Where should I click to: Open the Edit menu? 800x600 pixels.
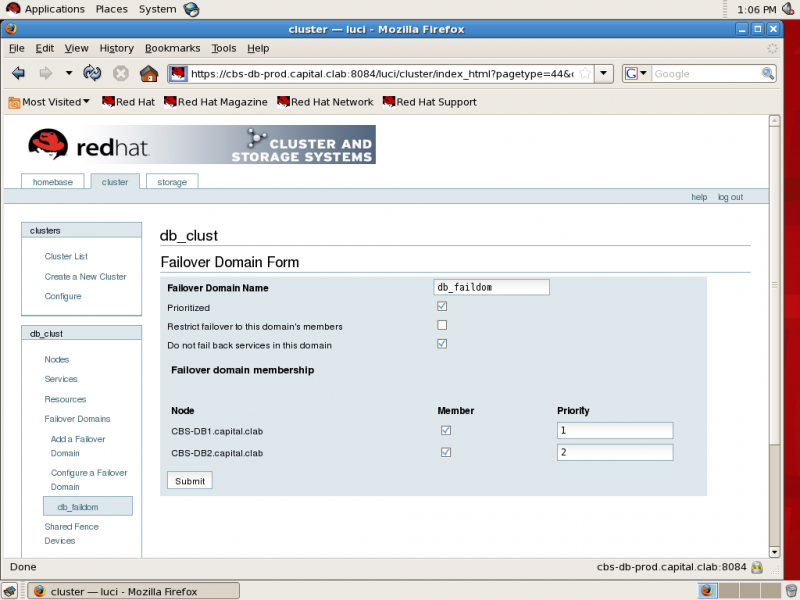point(44,48)
